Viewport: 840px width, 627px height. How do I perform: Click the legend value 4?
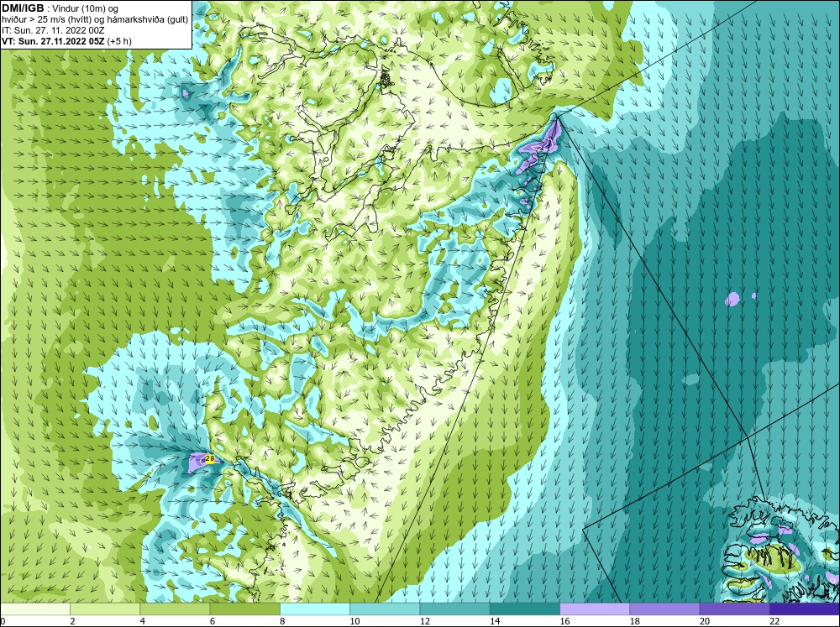(x=143, y=621)
